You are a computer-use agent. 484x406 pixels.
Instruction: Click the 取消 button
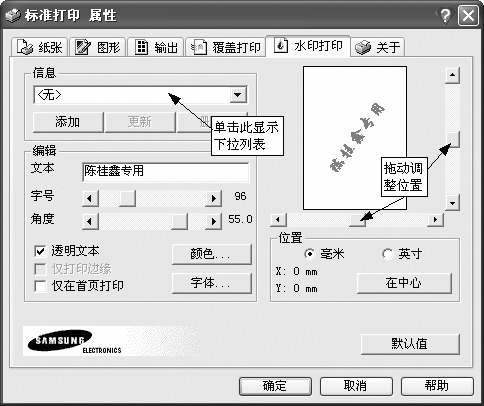point(356,386)
